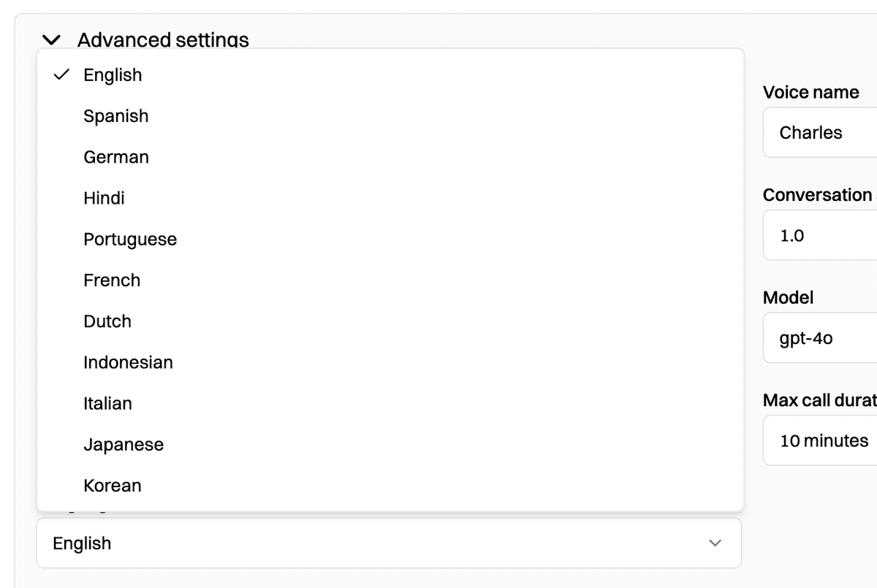
Task: Click the language dropdown arrow chevron
Action: (x=715, y=543)
